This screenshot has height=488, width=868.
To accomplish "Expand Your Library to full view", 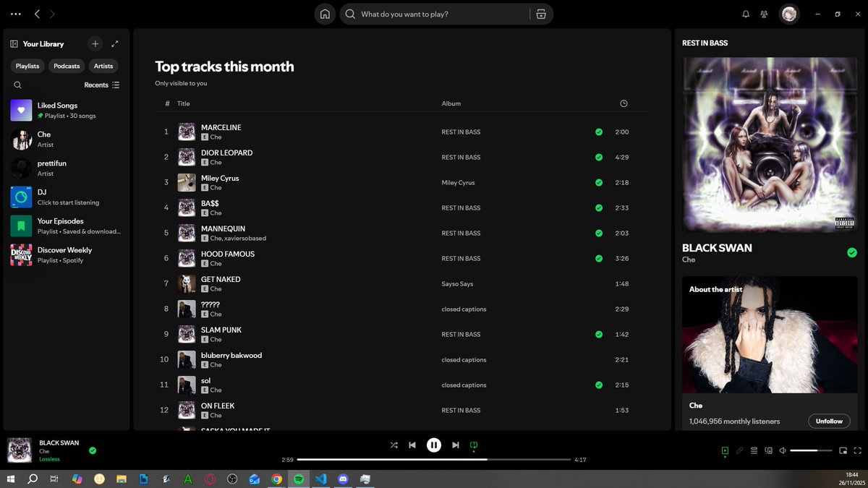I will click(x=115, y=44).
